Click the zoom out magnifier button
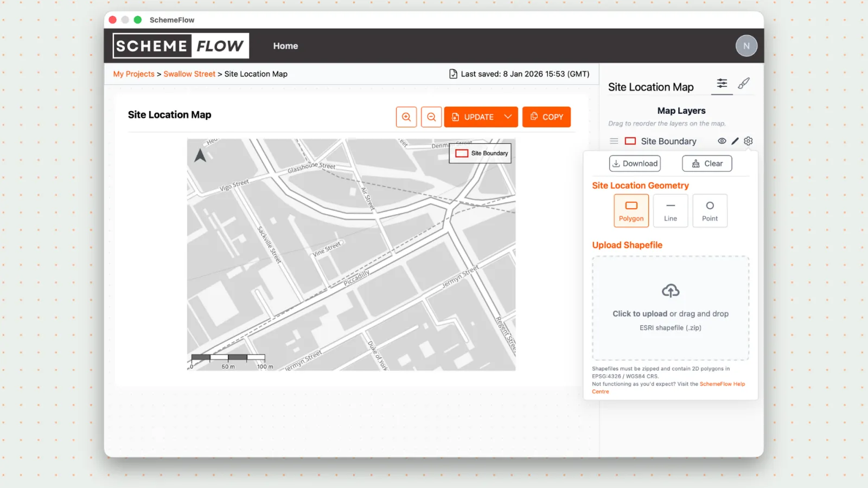The width and height of the screenshot is (868, 488). (431, 117)
